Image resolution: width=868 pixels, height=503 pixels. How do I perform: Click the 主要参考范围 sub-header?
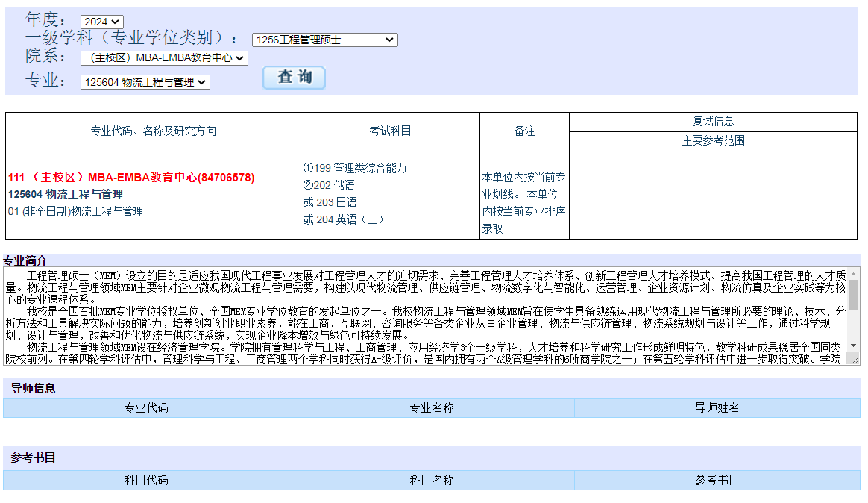coord(713,140)
